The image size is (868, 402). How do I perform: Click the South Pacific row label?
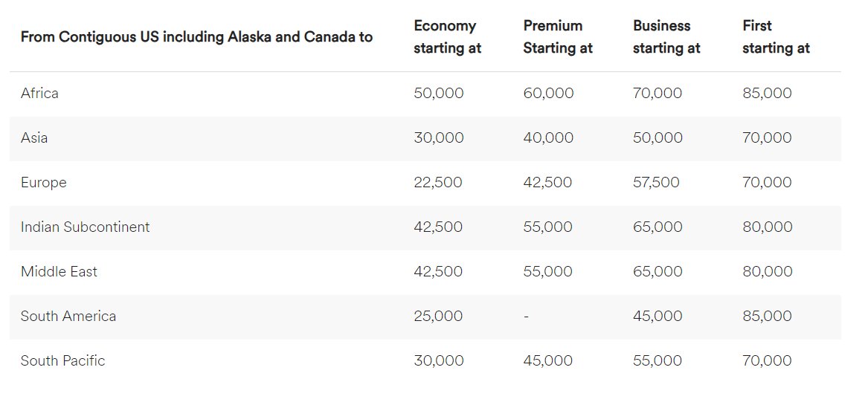tap(62, 360)
